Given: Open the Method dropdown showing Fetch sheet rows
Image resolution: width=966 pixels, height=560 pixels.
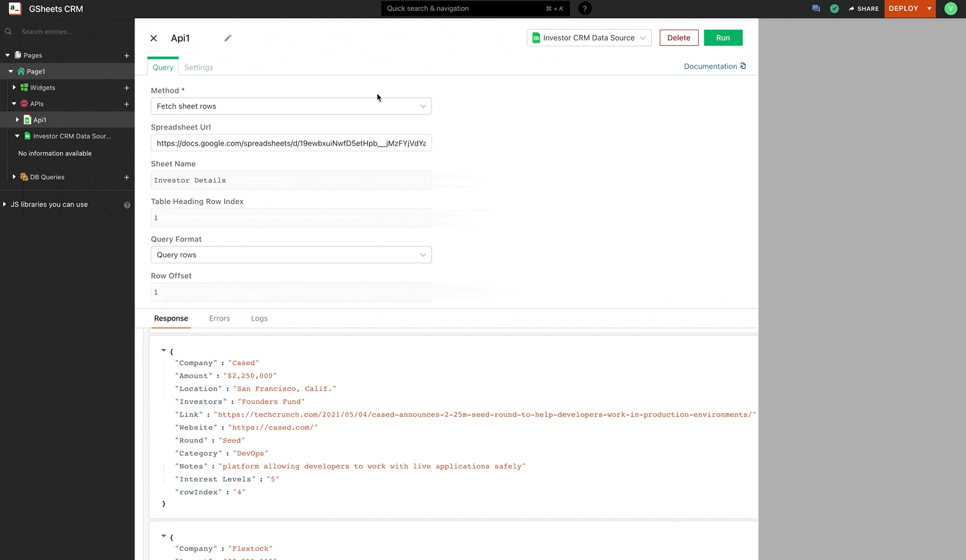Looking at the screenshot, I should click(291, 106).
